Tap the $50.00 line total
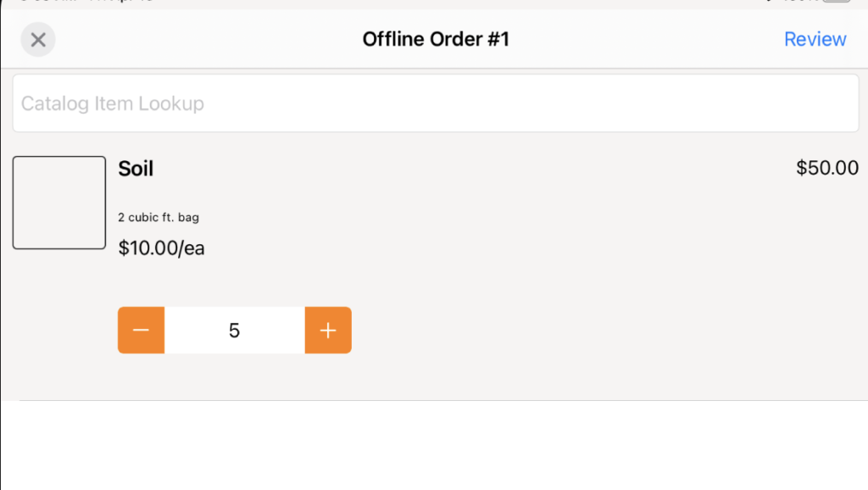This screenshot has width=868, height=490. coord(827,168)
